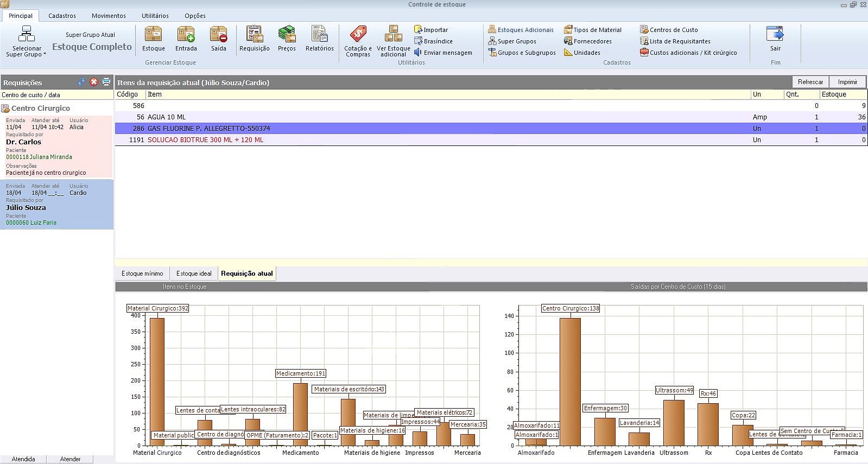Select row AGUA 10 ML
This screenshot has width=868, height=464.
(491, 117)
